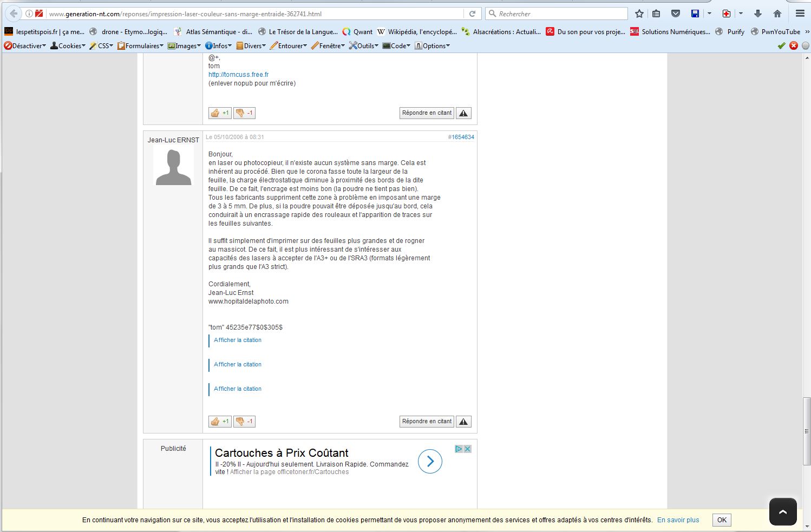Thumbs up +1 on Jean-Luc ERNST's post
811x532 pixels.
coord(220,422)
